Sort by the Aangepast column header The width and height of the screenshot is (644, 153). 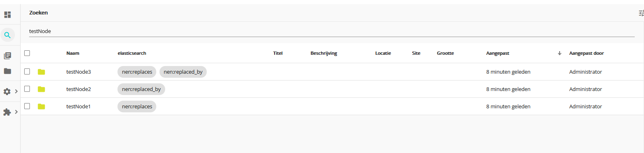tap(498, 53)
